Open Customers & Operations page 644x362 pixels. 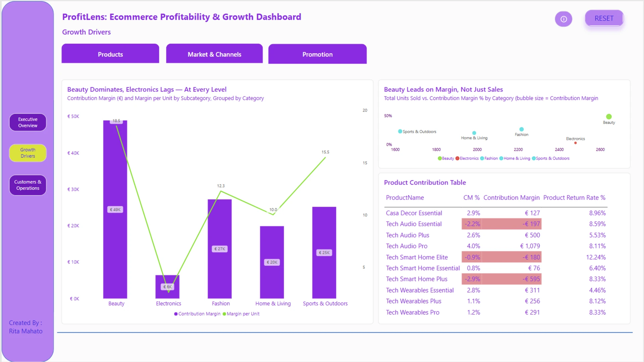coord(28,185)
